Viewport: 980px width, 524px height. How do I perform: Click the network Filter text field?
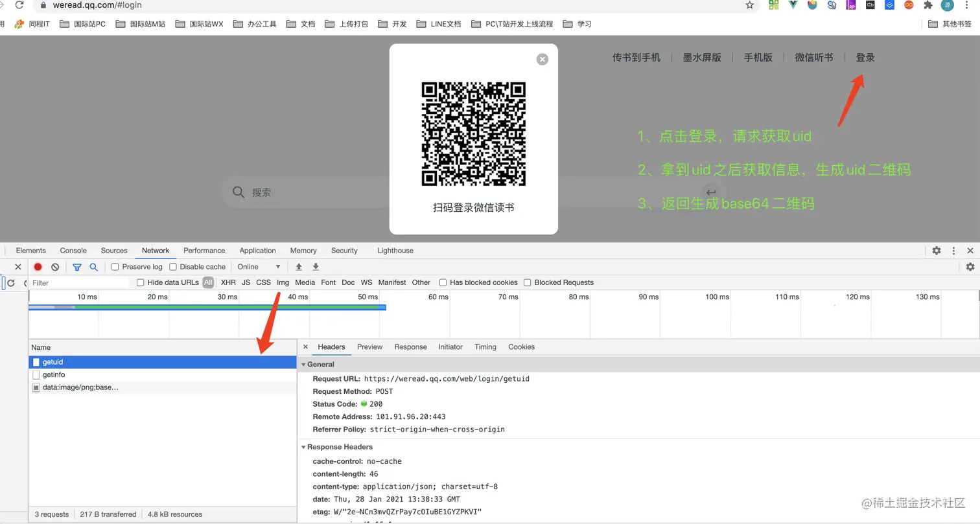(80, 283)
